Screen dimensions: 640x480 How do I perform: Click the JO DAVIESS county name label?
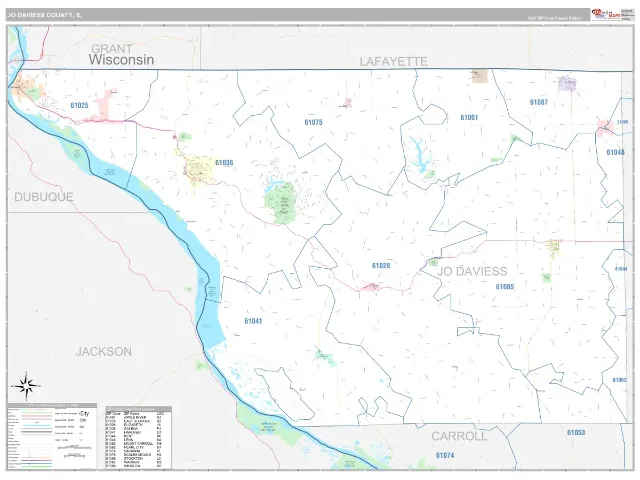472,271
